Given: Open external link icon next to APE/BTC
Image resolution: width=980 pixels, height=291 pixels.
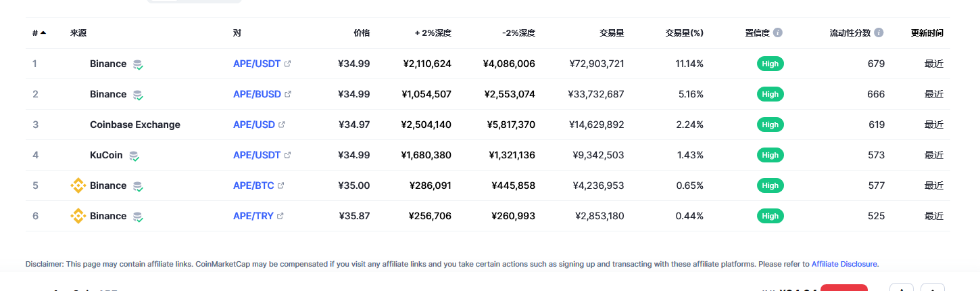Looking at the screenshot, I should 280,185.
